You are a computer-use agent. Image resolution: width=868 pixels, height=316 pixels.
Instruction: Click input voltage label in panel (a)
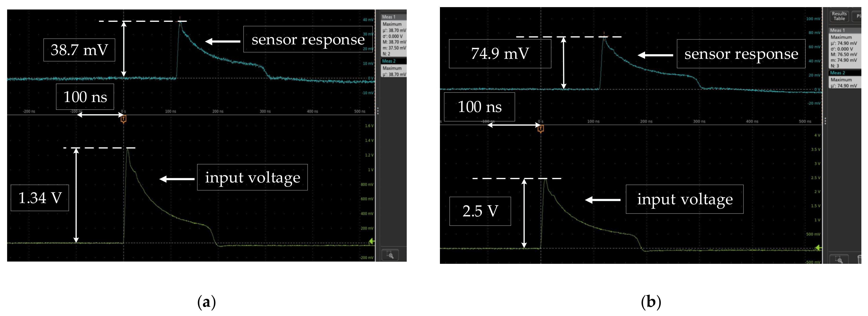pyautogui.click(x=252, y=177)
